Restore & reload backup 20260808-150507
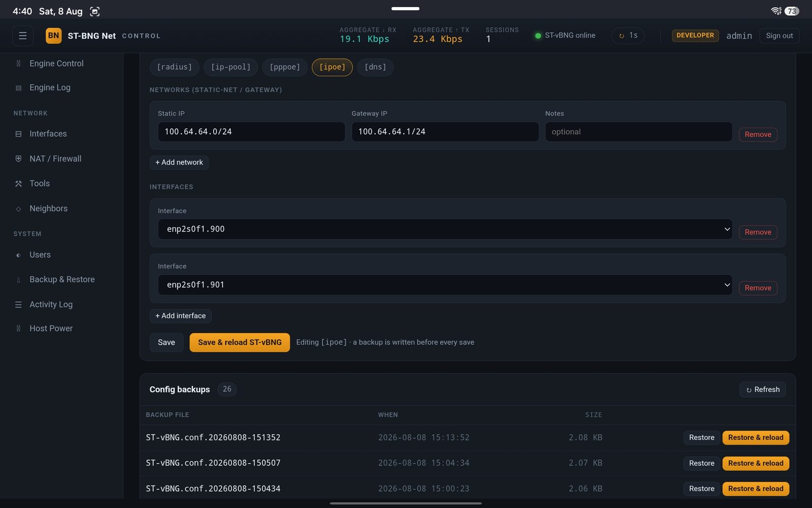The image size is (812, 508). tap(756, 463)
